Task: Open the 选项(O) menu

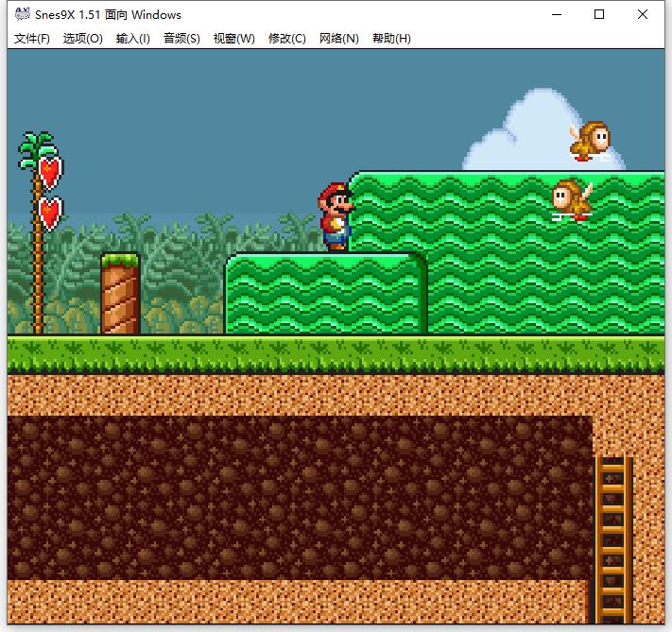Action: click(x=83, y=39)
